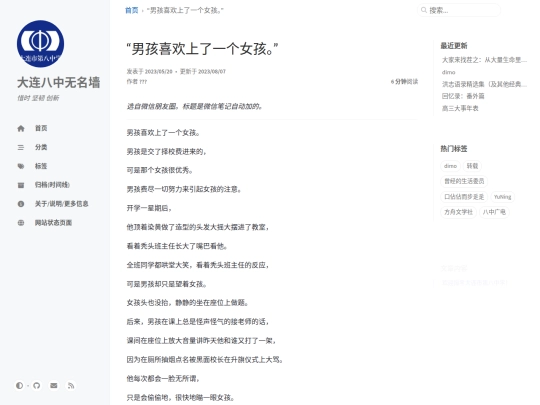Open 分类 sidebar menu item
The height and width of the screenshot is (405, 540).
pos(41,147)
